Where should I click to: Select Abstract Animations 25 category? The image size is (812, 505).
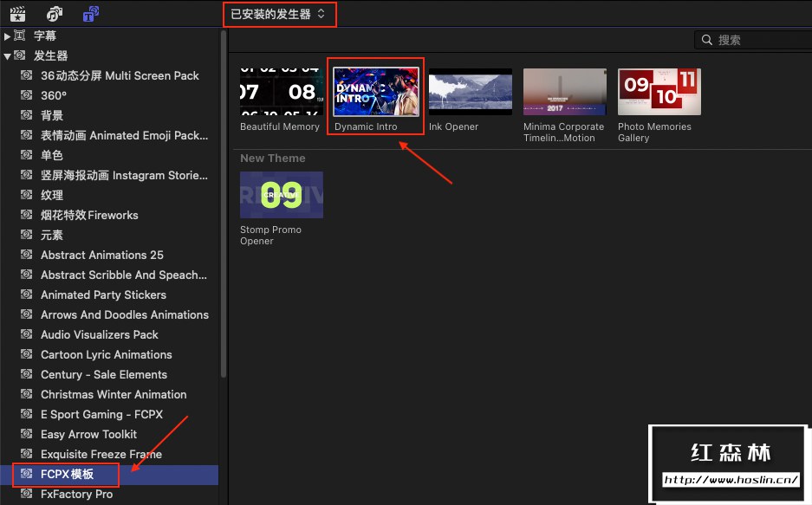coord(109,255)
